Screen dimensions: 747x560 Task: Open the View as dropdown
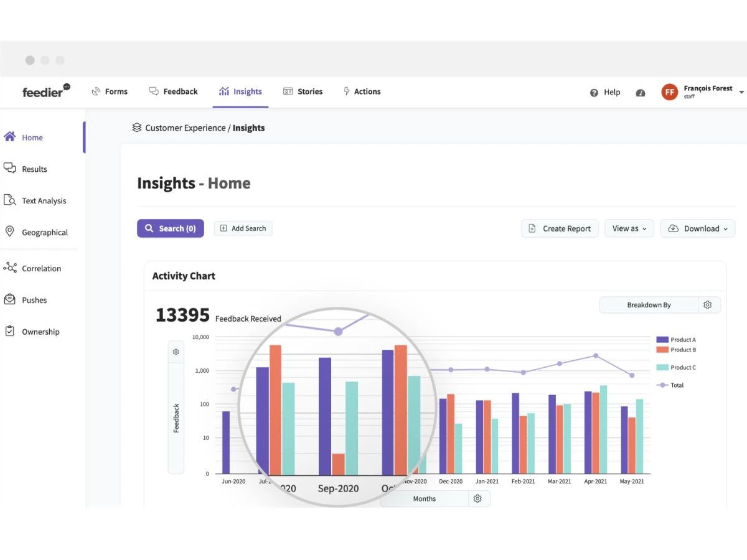click(x=629, y=228)
